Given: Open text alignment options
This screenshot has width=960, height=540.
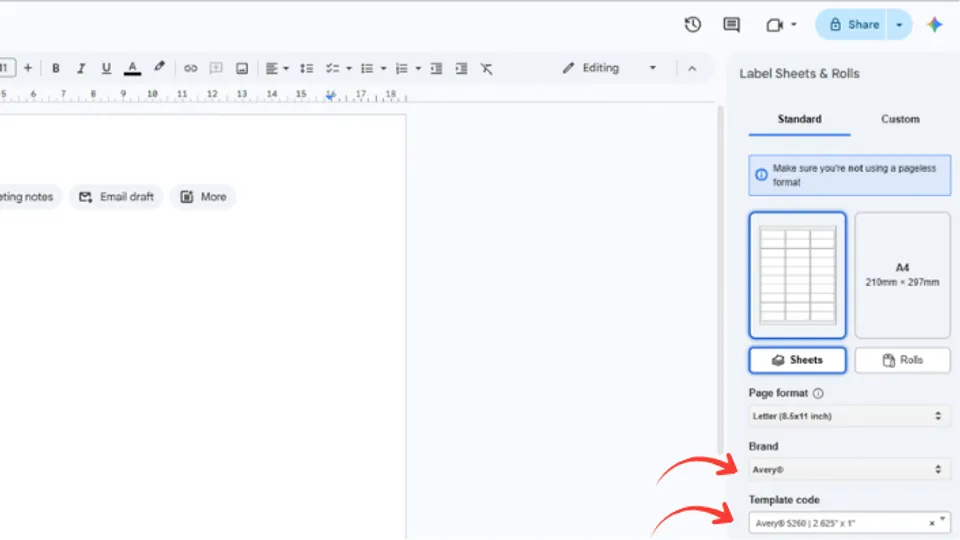Looking at the screenshot, I should (271, 68).
